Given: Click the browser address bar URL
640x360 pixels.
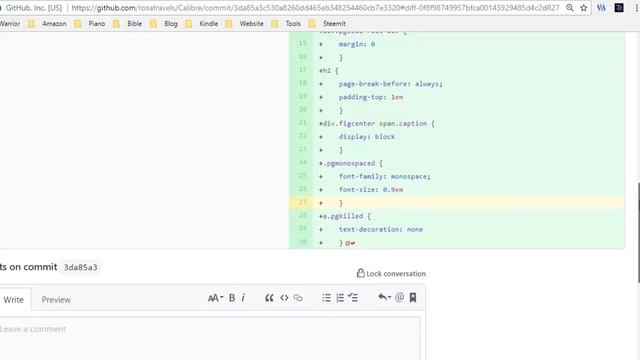Looking at the screenshot, I should tap(315, 8).
